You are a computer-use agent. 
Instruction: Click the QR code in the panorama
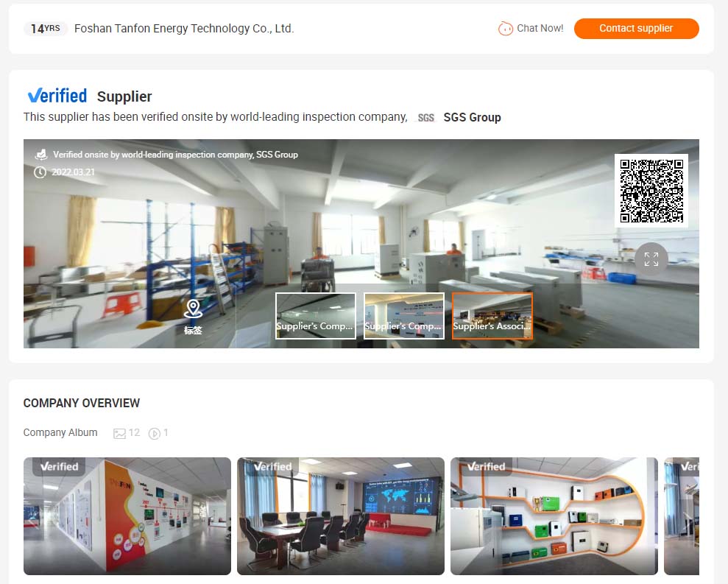(x=651, y=191)
